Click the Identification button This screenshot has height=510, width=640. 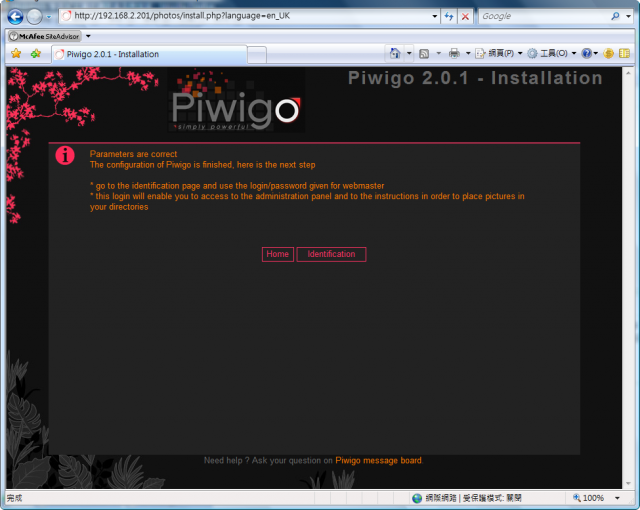331,254
